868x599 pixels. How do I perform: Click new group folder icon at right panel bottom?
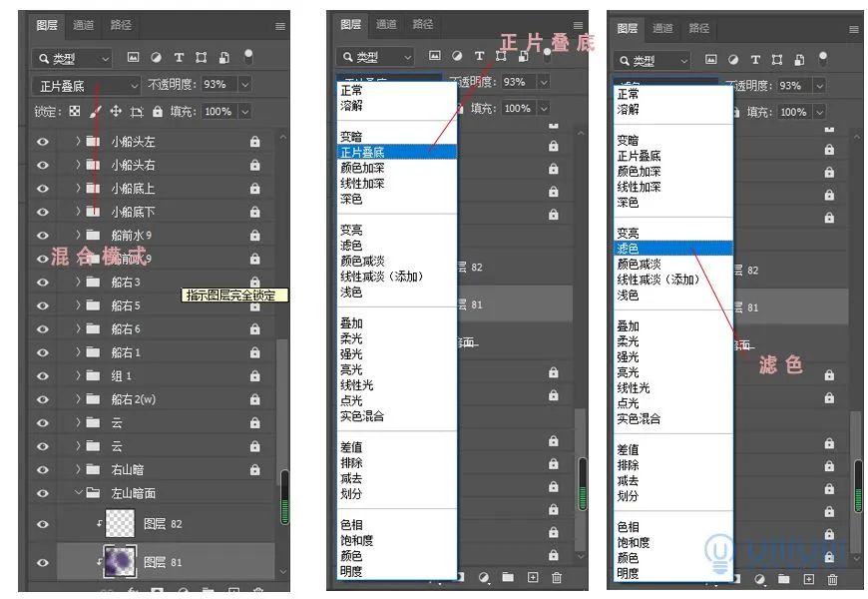pos(783,579)
